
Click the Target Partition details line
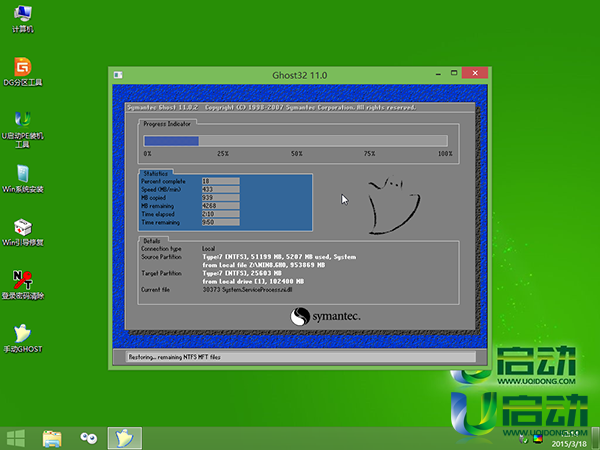tap(242, 273)
